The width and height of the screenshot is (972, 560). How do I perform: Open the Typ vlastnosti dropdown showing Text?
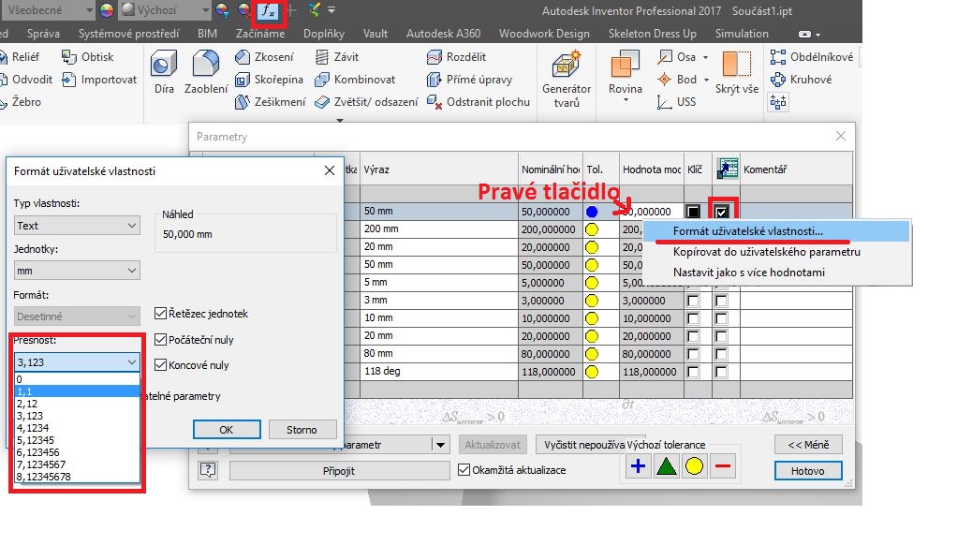(77, 225)
